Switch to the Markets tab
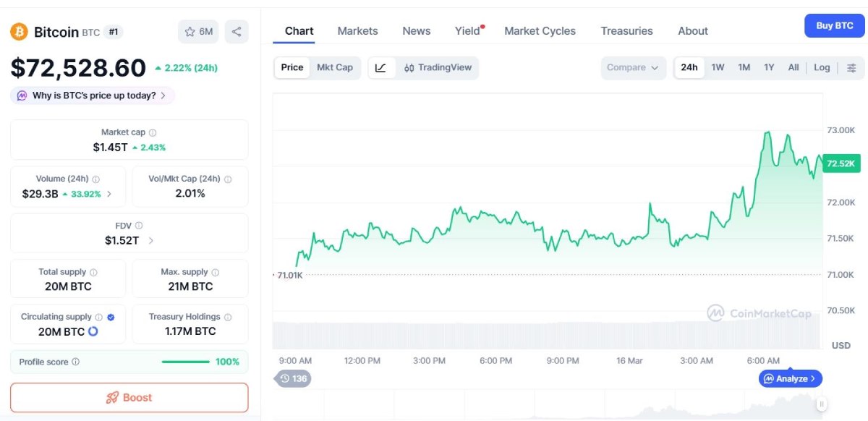 357,31
